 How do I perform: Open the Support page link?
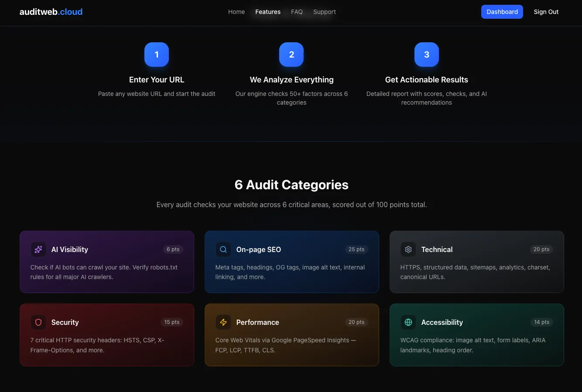(325, 12)
